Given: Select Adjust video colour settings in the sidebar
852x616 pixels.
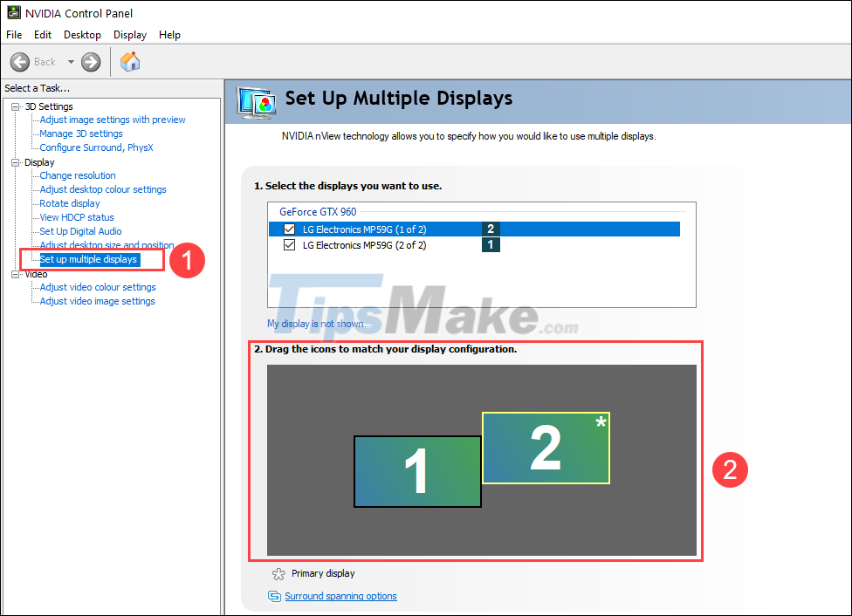Looking at the screenshot, I should (x=96, y=287).
